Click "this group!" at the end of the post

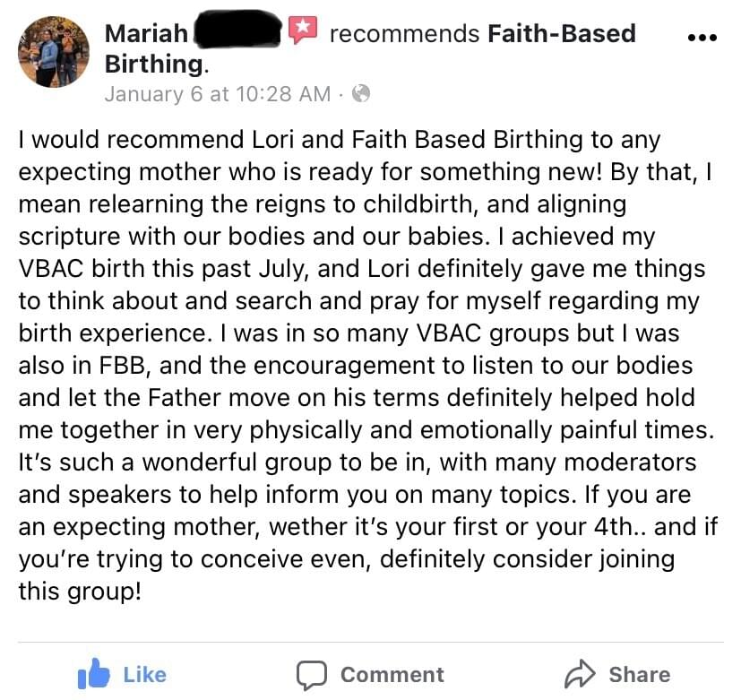click(x=80, y=591)
